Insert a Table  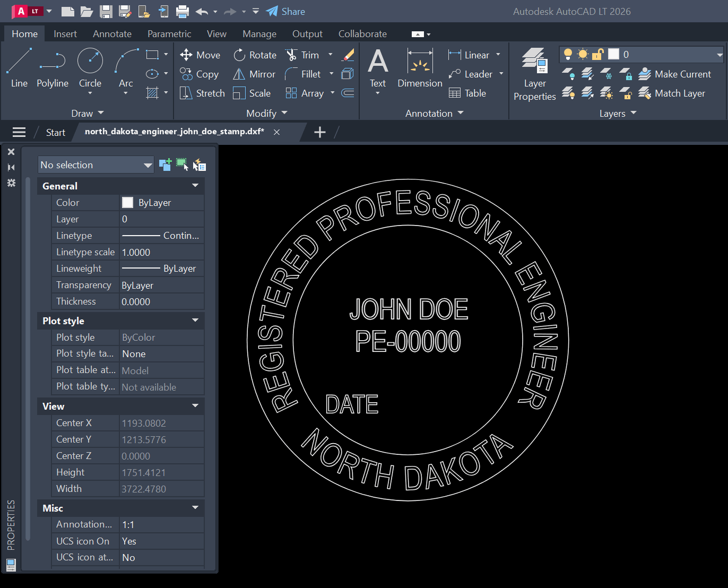(467, 93)
